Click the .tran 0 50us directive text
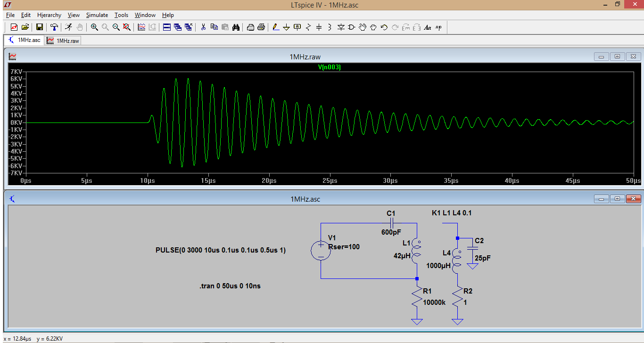644x343 pixels. click(230, 286)
